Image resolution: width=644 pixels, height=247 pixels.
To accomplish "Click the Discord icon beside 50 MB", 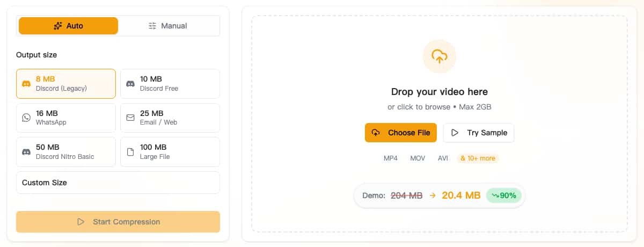I will [26, 152].
